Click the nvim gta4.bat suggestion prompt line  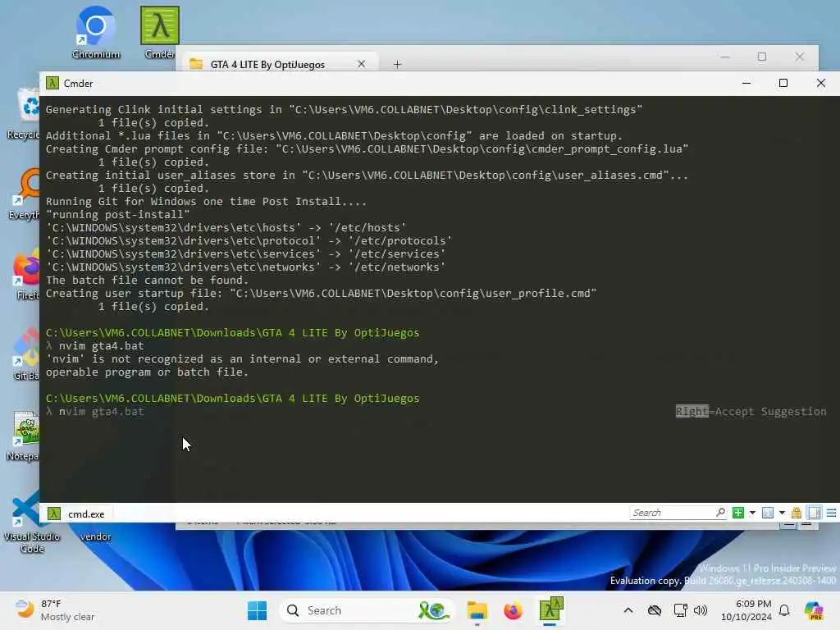pos(95,412)
